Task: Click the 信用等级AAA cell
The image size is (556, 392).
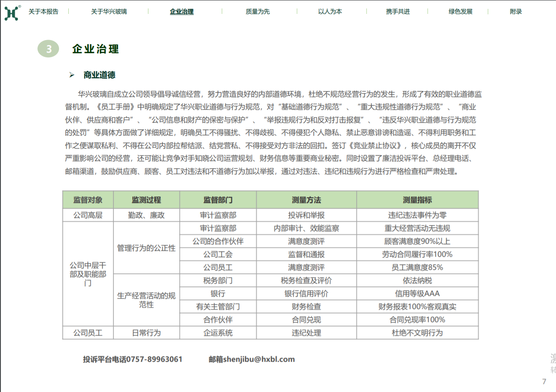Action: [x=417, y=293]
